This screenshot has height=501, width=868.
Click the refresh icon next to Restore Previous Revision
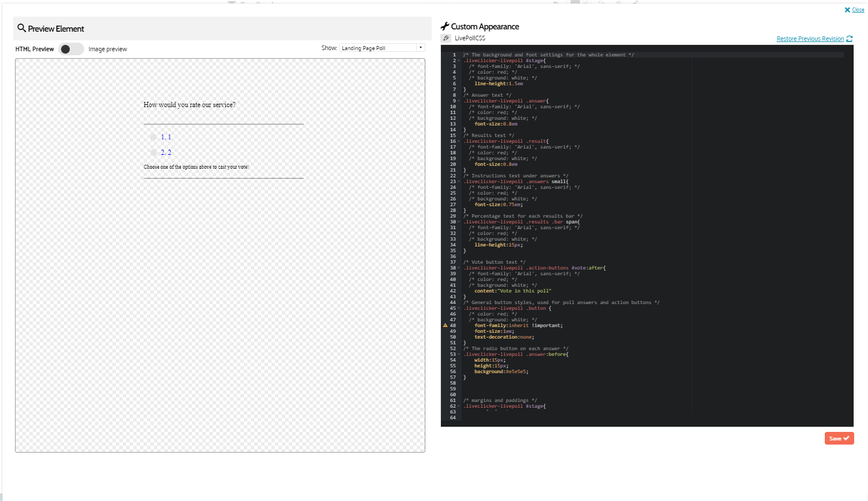850,39
